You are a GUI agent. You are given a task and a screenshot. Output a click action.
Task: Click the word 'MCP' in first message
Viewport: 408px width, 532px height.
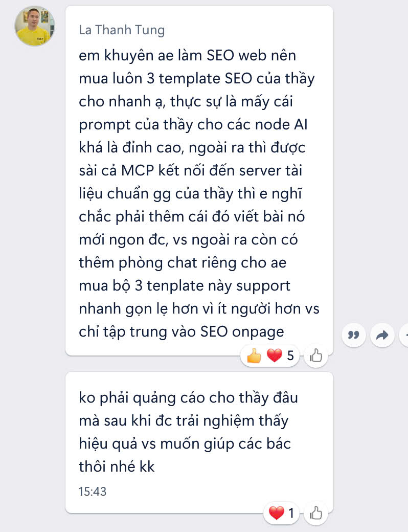point(138,170)
